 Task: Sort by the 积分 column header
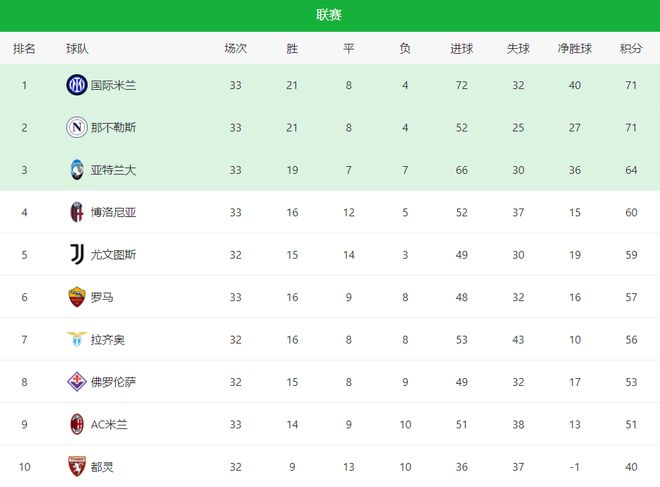coord(631,48)
